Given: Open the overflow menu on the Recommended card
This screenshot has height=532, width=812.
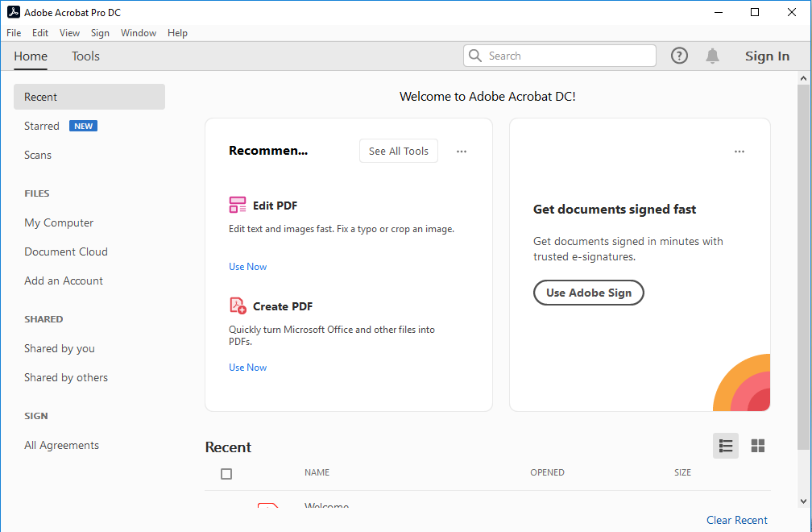Looking at the screenshot, I should pyautogui.click(x=462, y=151).
